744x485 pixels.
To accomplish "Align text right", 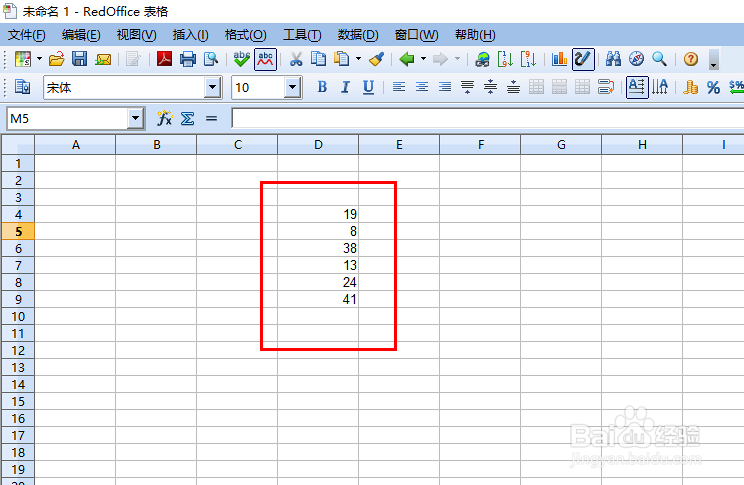I will coord(445,87).
